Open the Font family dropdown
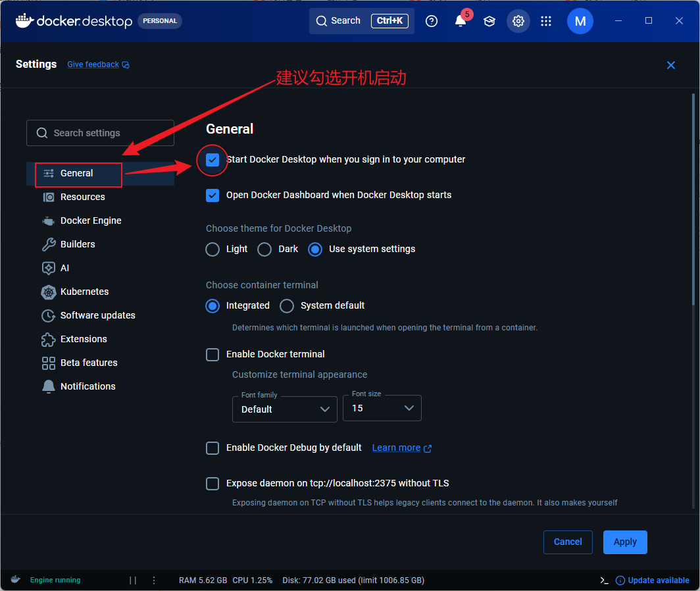This screenshot has height=591, width=700. [x=285, y=409]
